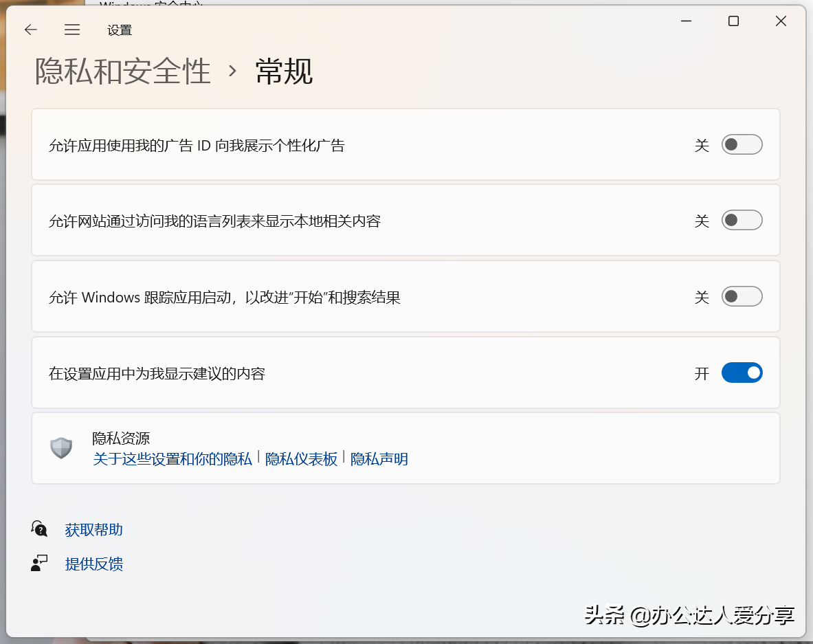Screen dimensions: 813x644
Task: Toggle the Windows app launch tracking switch
Action: (742, 297)
